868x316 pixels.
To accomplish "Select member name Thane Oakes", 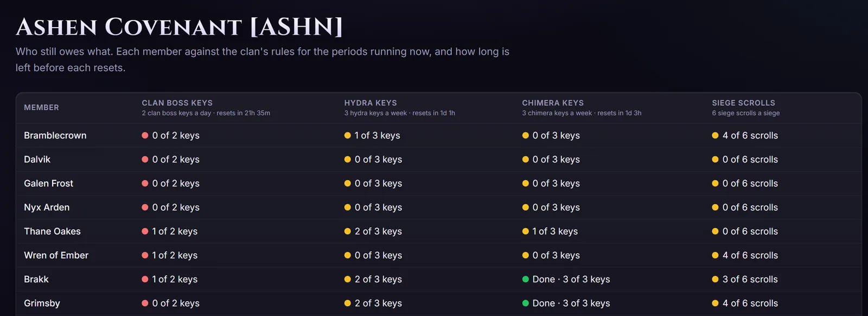I will point(52,231).
